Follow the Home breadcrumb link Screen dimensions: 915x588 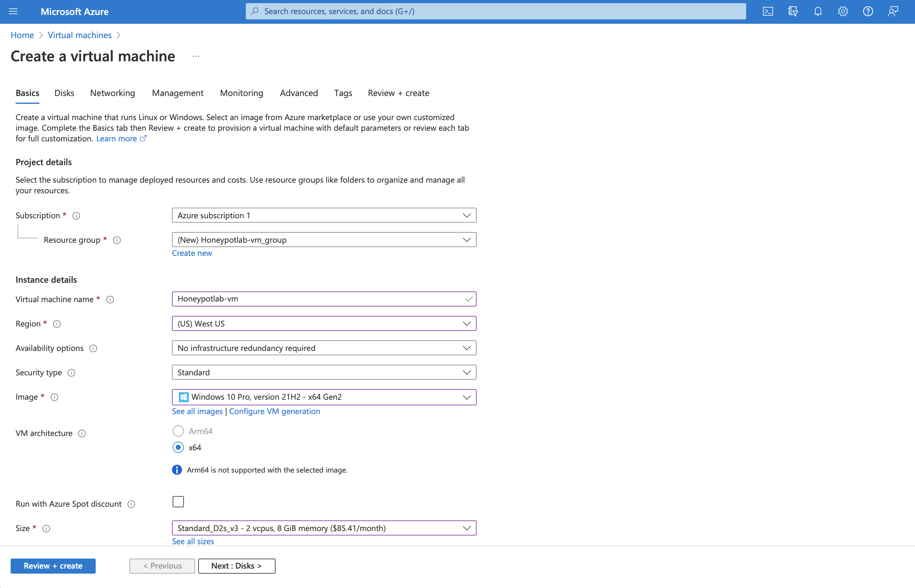22,35
